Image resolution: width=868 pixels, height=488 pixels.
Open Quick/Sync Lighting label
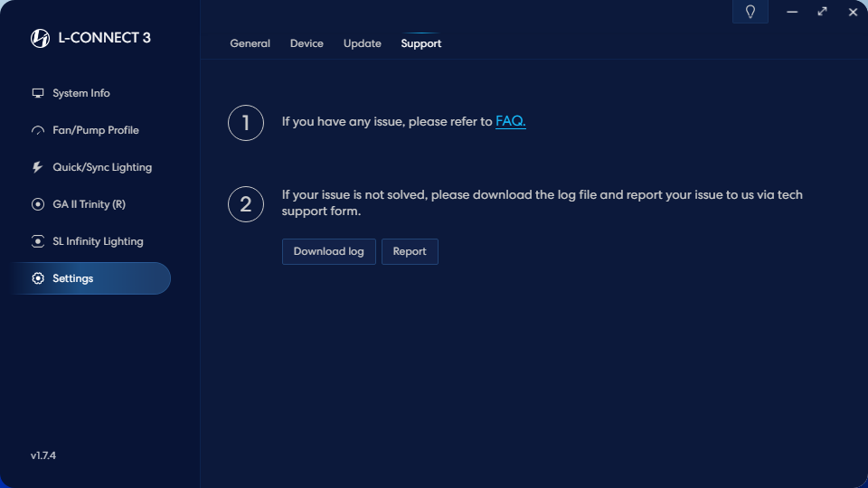(102, 167)
